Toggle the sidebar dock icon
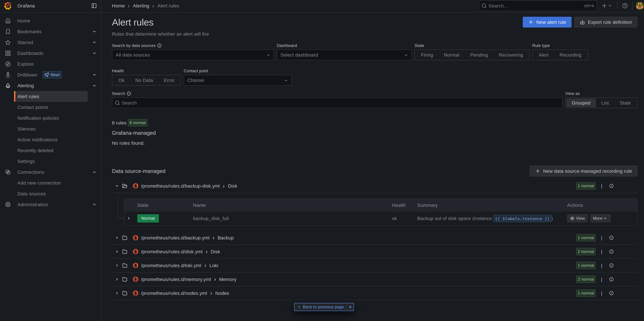The image size is (644, 321). click(94, 6)
